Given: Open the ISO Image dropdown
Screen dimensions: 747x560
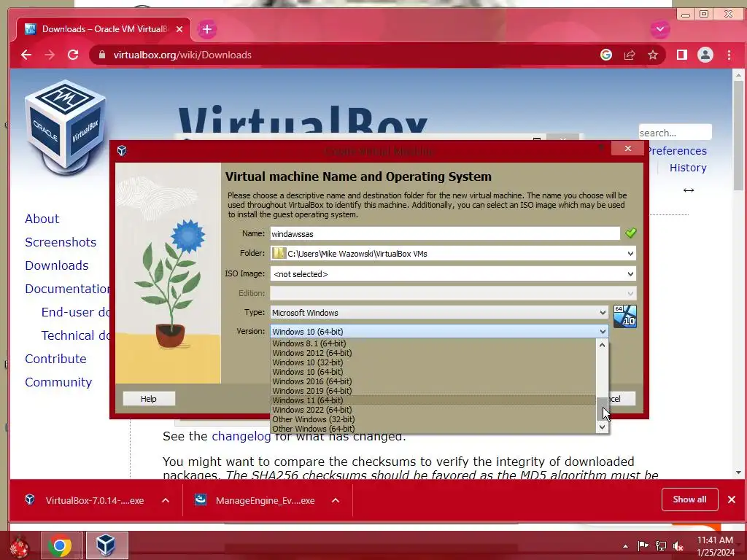Looking at the screenshot, I should 630,274.
